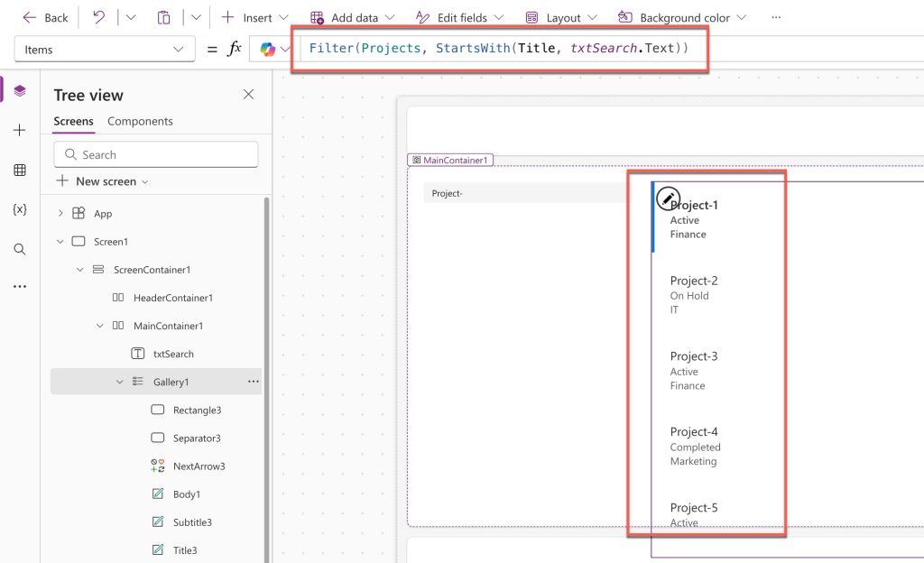Click the MainContainer1 canvas label tag

click(450, 161)
